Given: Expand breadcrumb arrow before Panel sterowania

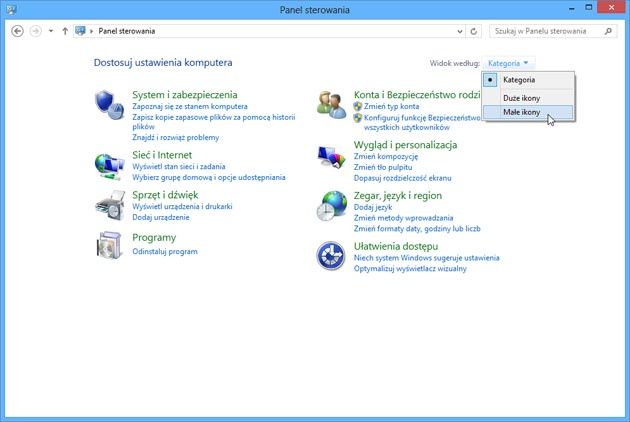Looking at the screenshot, I should click(91, 31).
